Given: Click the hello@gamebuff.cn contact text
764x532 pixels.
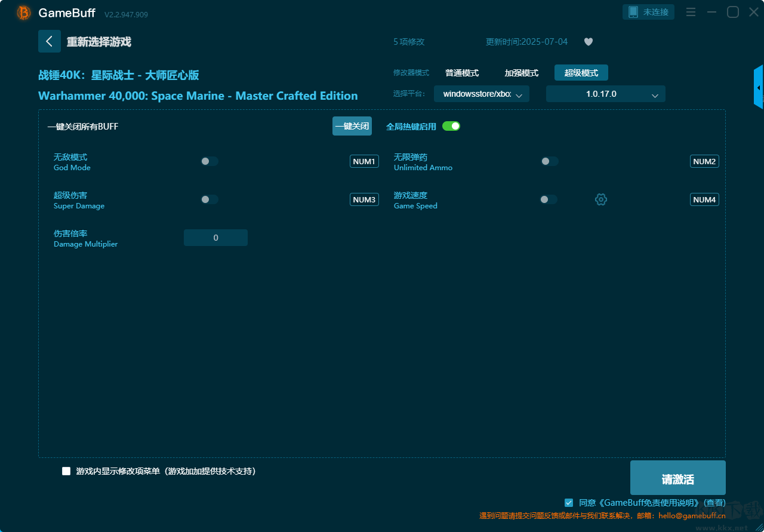Looking at the screenshot, I should [x=692, y=516].
